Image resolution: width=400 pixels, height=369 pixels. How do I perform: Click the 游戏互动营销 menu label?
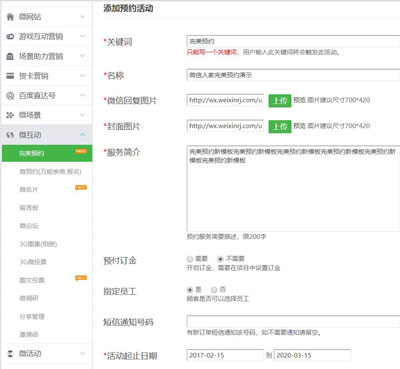[x=41, y=36]
